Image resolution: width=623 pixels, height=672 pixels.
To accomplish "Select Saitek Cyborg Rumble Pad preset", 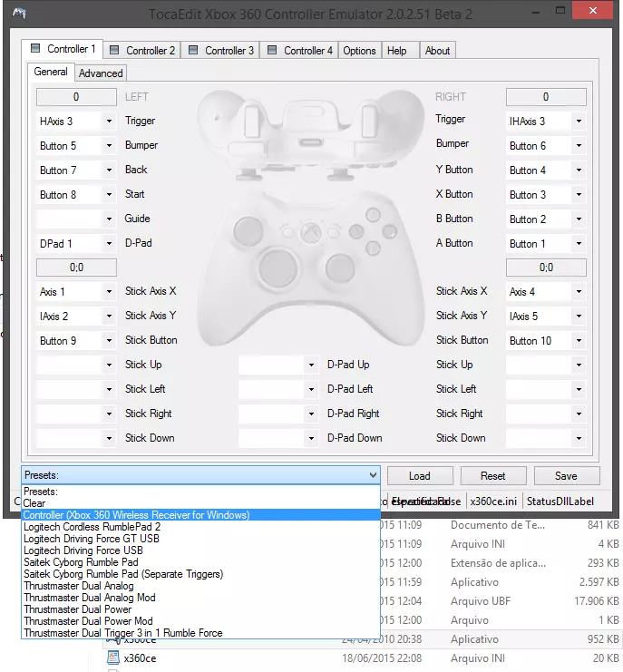I will [x=200, y=562].
